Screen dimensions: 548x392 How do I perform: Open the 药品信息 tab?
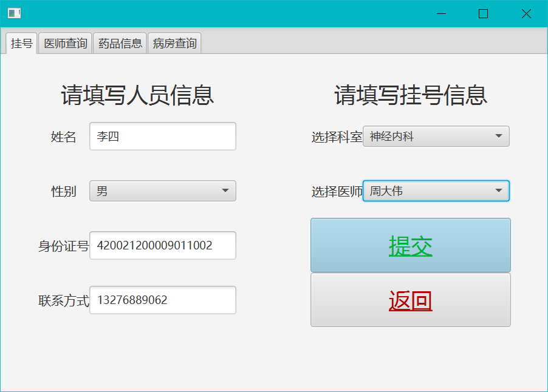pos(120,43)
